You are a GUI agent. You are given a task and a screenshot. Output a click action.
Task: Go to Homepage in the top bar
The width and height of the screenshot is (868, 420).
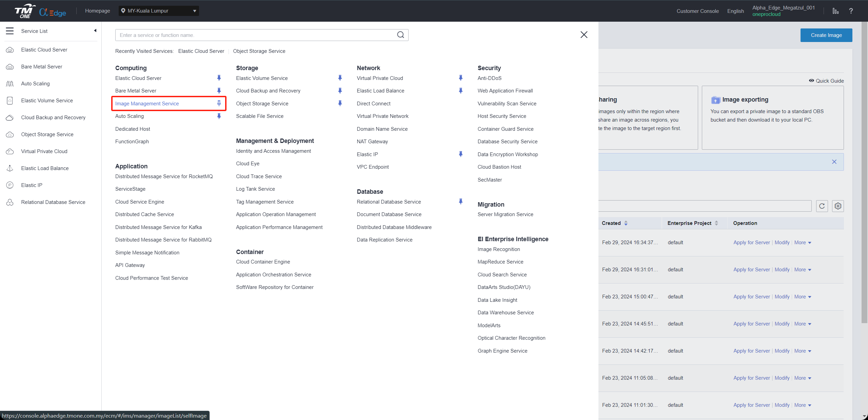[98, 11]
